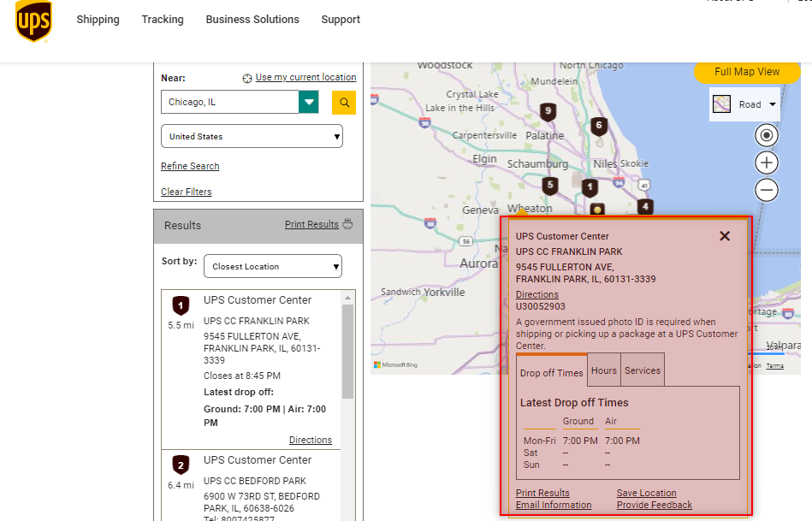Click Print Results link in the popup

tap(542, 493)
